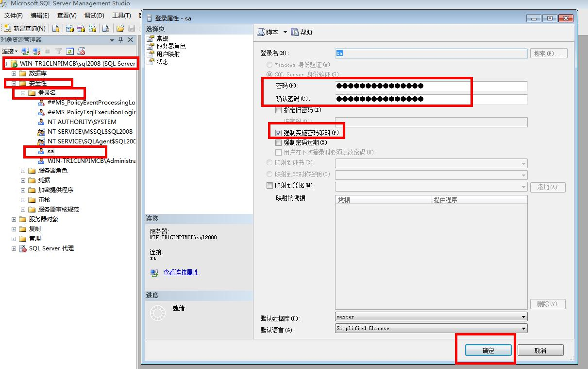Click the Refresh icon in Object Explorer
The height and width of the screenshot is (369, 588).
(x=70, y=51)
